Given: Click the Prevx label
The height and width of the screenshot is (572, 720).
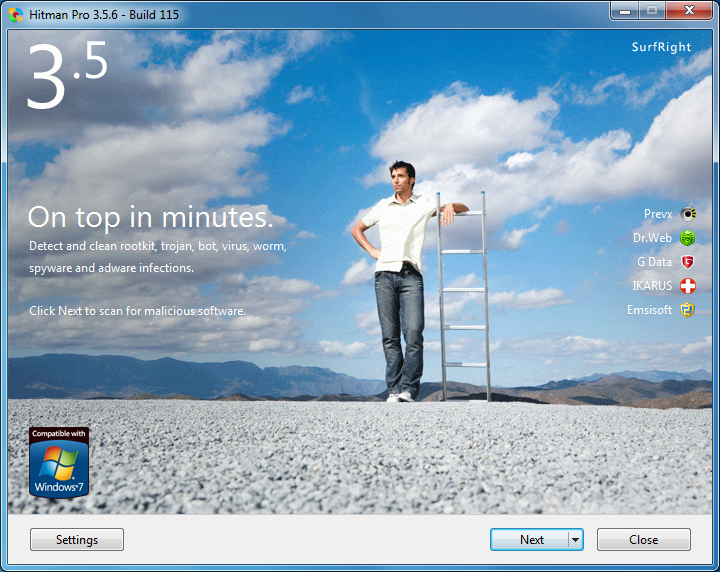Looking at the screenshot, I should pos(658,214).
